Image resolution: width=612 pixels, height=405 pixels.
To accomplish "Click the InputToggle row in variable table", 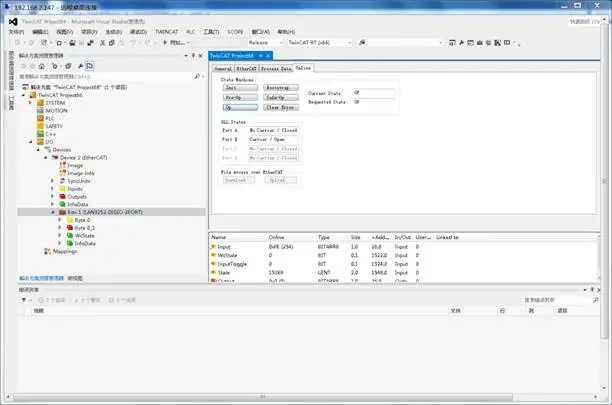I will [404, 264].
